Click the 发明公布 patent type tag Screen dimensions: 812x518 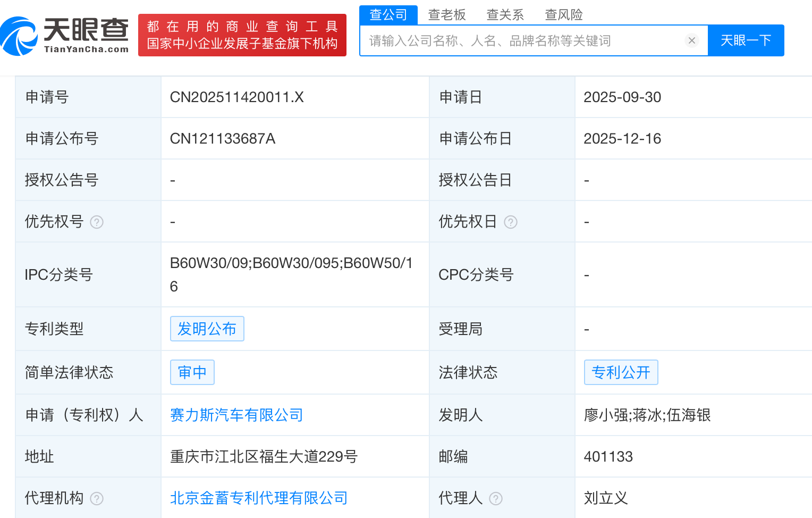coord(207,329)
